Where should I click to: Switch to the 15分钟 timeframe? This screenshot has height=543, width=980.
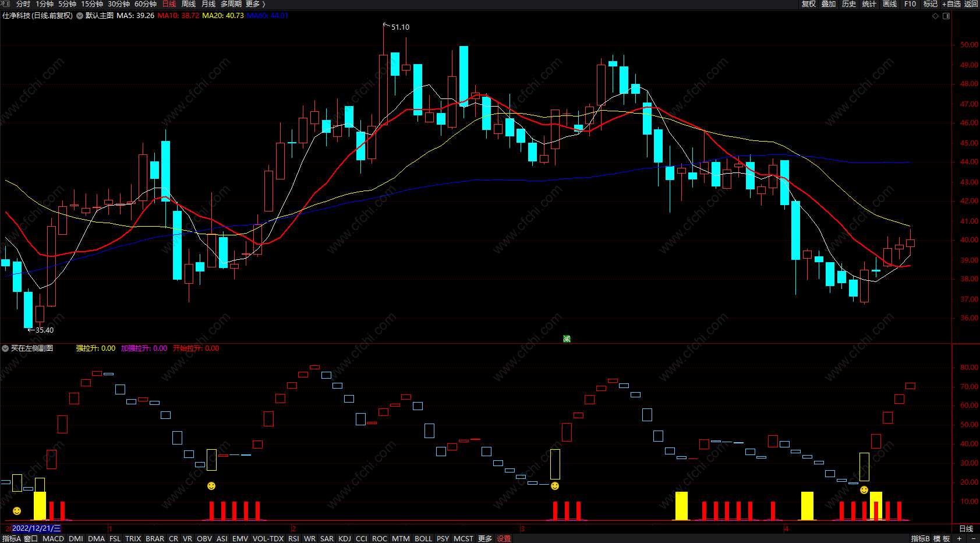[92, 4]
